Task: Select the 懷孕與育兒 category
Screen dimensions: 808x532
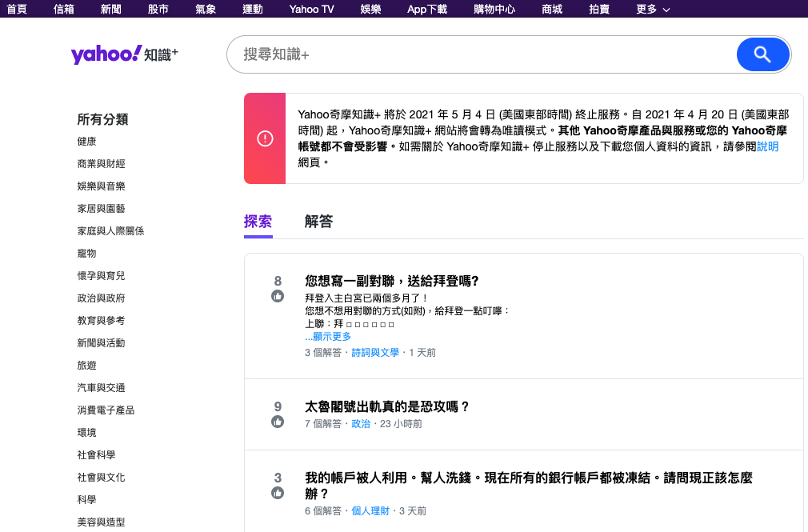Action: tap(101, 276)
